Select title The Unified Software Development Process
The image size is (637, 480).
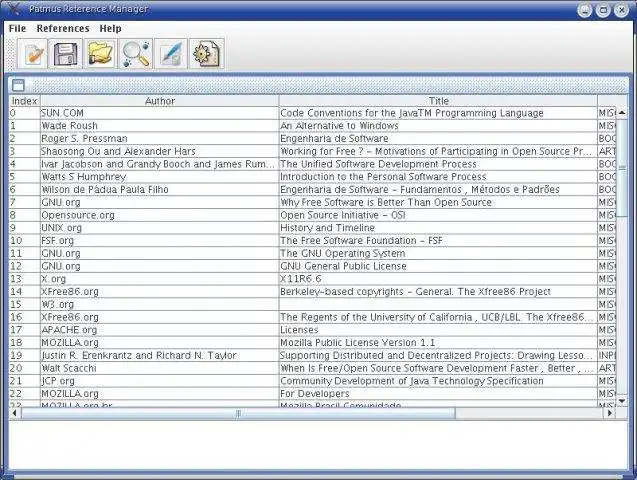(438, 164)
